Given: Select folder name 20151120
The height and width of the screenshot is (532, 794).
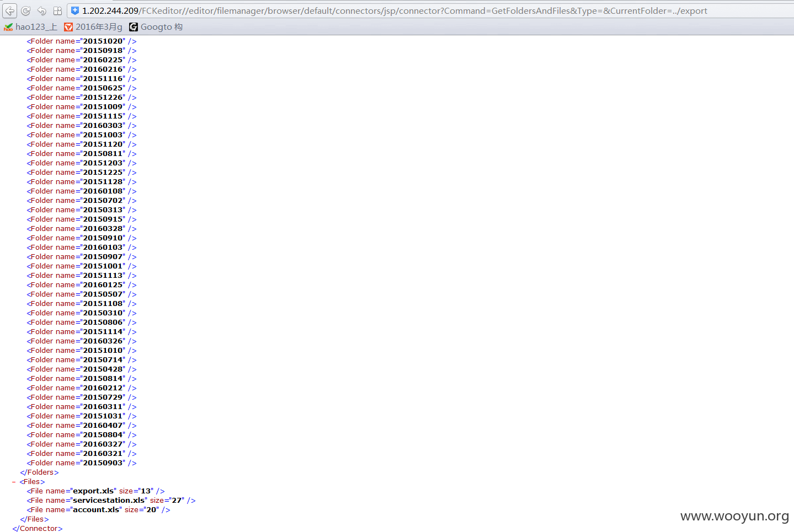Looking at the screenshot, I should tap(103, 144).
